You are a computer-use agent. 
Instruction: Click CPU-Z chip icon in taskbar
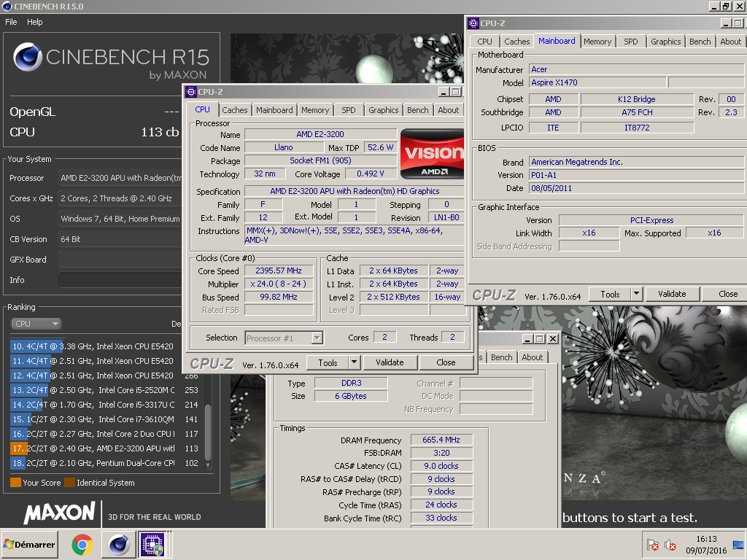click(152, 545)
